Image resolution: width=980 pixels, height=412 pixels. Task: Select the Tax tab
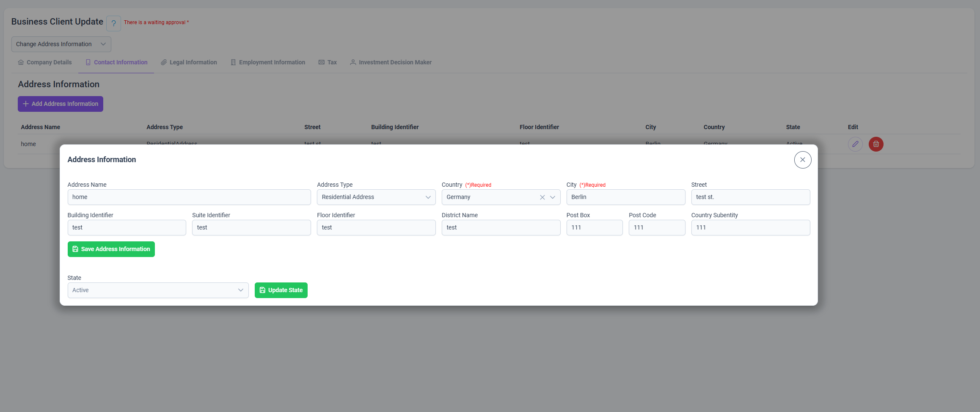click(328, 62)
